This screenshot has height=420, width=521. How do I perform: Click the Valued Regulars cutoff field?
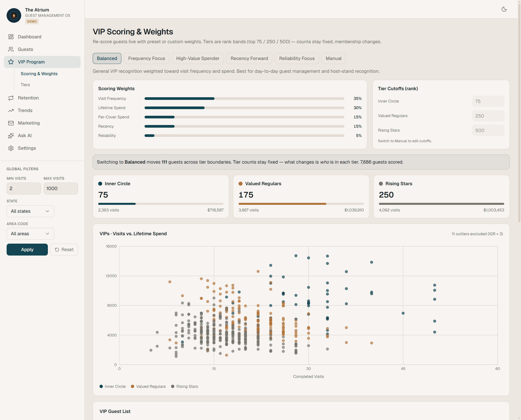[488, 116]
